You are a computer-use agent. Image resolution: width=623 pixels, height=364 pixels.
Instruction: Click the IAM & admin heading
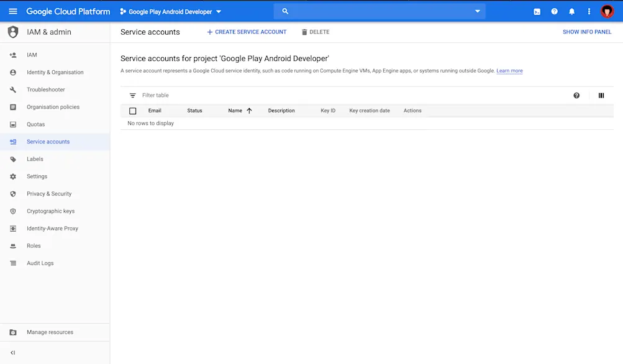(49, 32)
